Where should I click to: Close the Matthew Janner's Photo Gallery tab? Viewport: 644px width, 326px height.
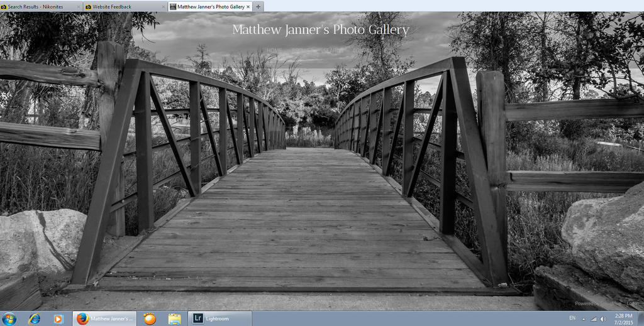(x=248, y=7)
